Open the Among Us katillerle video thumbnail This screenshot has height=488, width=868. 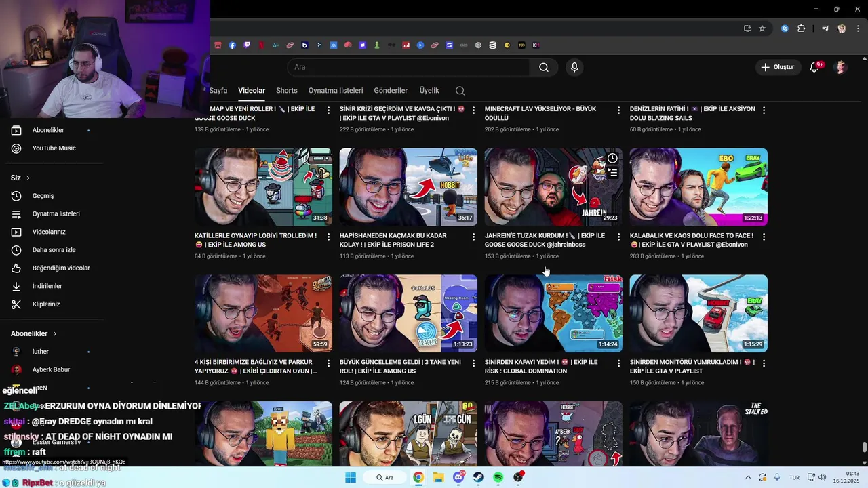pos(263,187)
